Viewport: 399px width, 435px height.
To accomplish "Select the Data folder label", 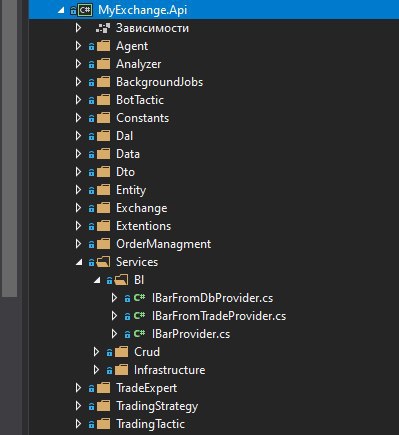I will click(128, 154).
